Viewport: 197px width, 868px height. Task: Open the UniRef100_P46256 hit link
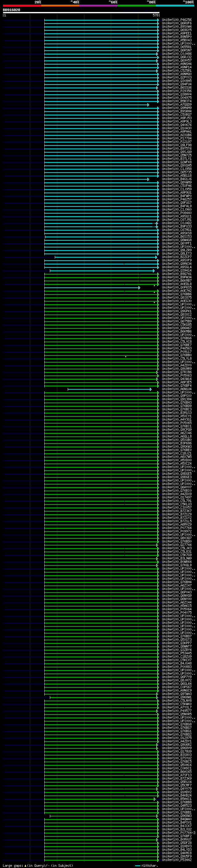176,20
